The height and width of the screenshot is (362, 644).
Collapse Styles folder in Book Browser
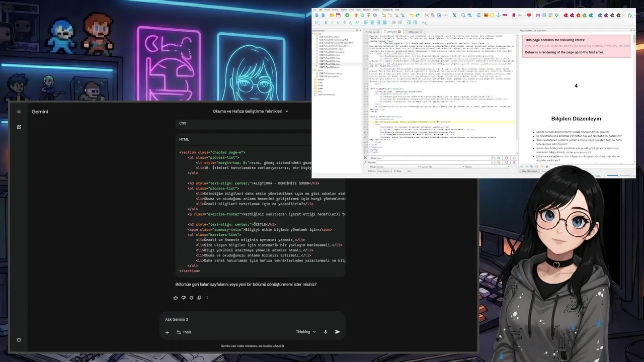click(x=313, y=70)
